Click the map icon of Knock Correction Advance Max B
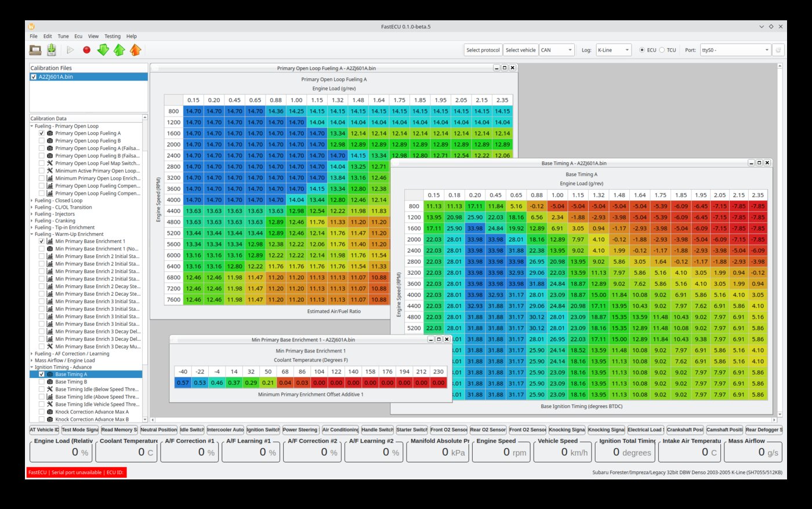812x509 pixels. point(50,419)
